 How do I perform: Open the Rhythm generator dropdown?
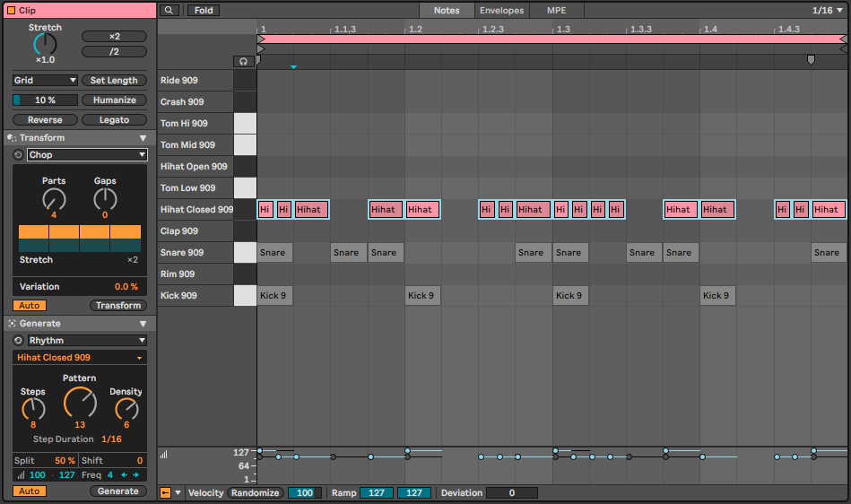click(86, 341)
